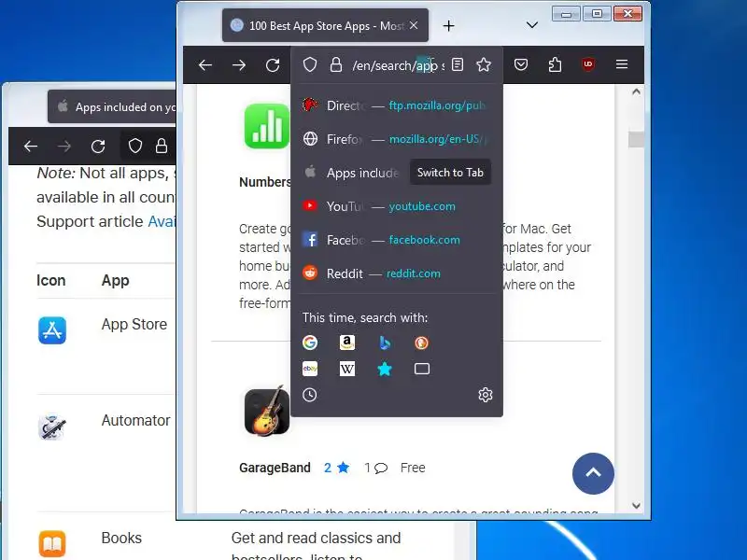Click shield icon in back Firefox window
Viewport: 747px width, 560px height.
(x=135, y=146)
